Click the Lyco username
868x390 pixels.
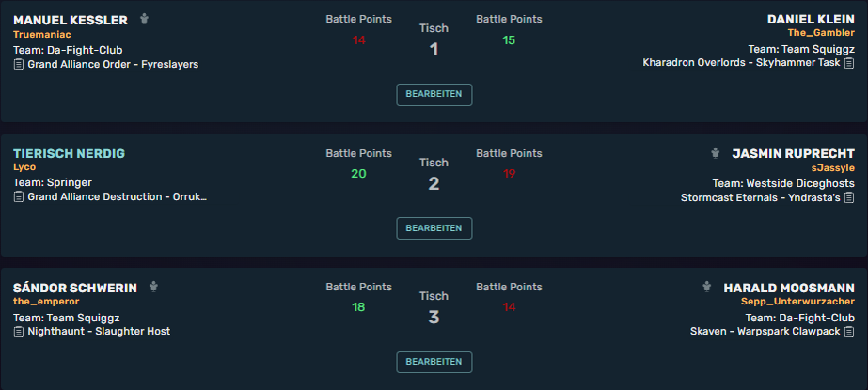pos(24,167)
